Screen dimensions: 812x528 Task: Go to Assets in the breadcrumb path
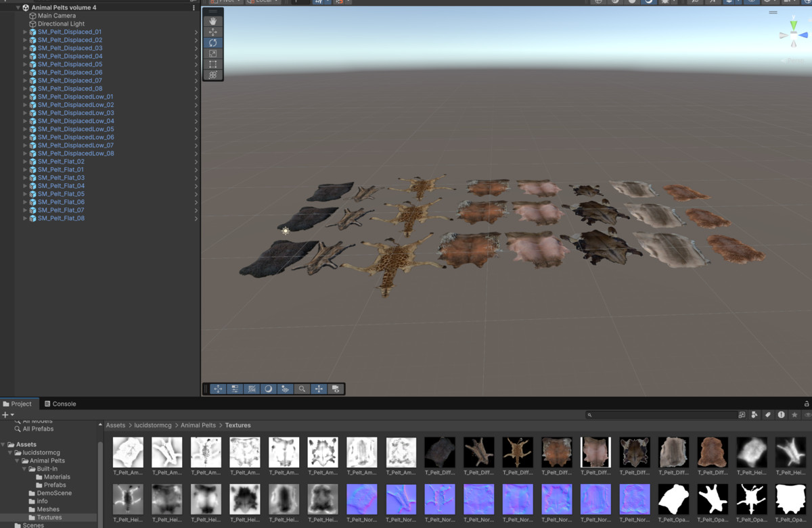pos(115,425)
